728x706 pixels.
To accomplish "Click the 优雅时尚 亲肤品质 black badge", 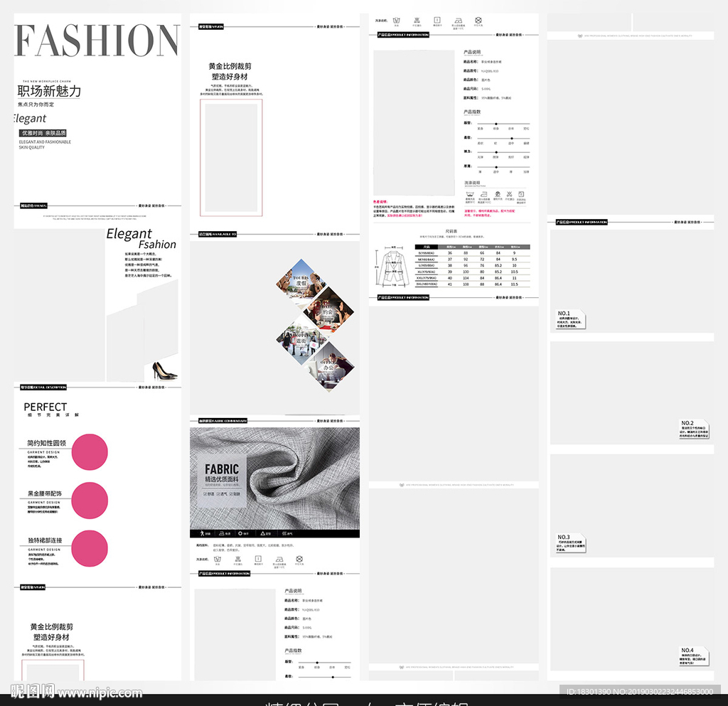I will point(43,133).
